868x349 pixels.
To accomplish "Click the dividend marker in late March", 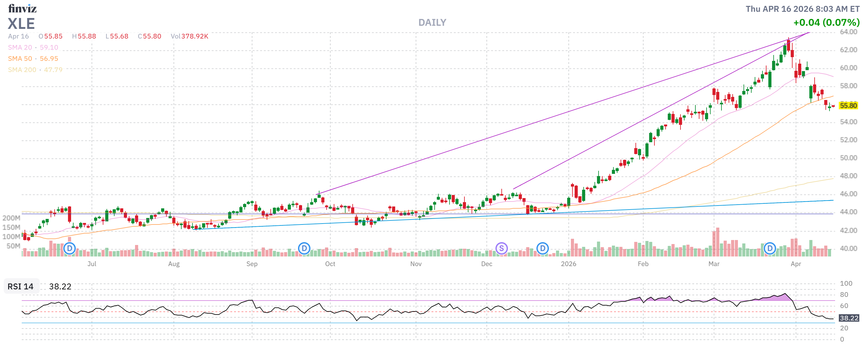I will click(770, 249).
